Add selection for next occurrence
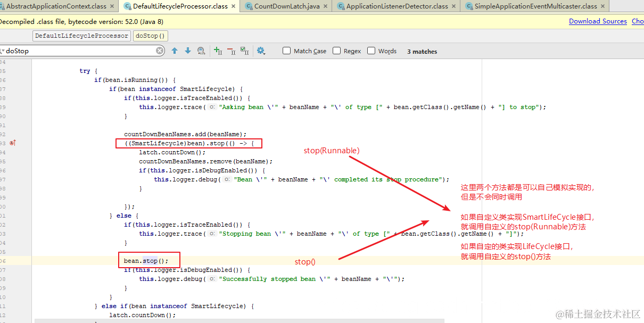Image resolution: width=644 pixels, height=323 pixels. 218,51
